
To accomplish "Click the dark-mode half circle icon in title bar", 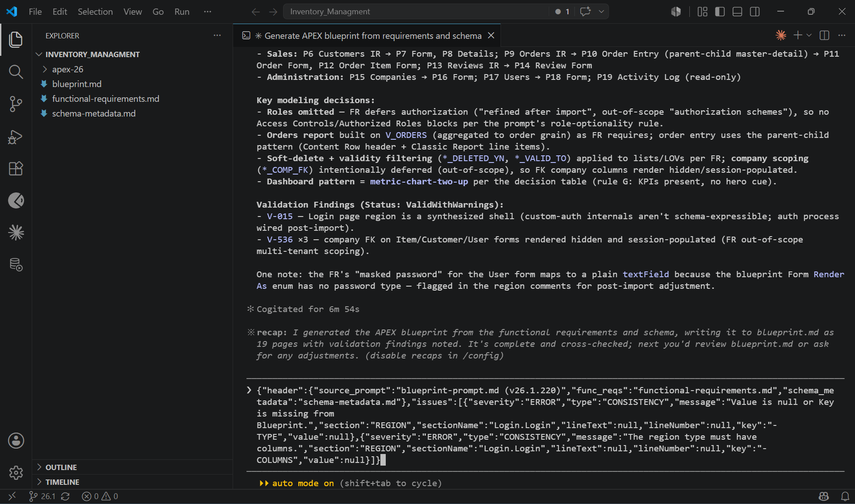I will [676, 12].
